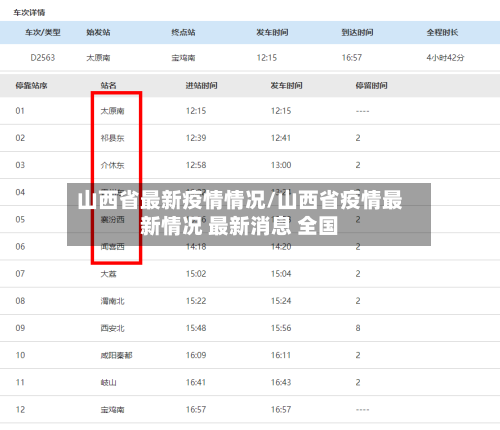Click stop number 12
The height and width of the screenshot is (430, 500).
(x=20, y=410)
